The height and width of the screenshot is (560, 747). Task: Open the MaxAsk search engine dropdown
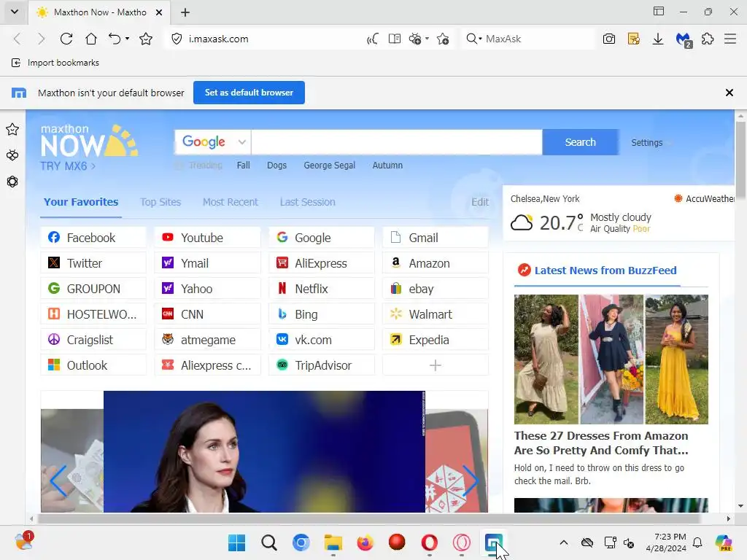point(474,39)
